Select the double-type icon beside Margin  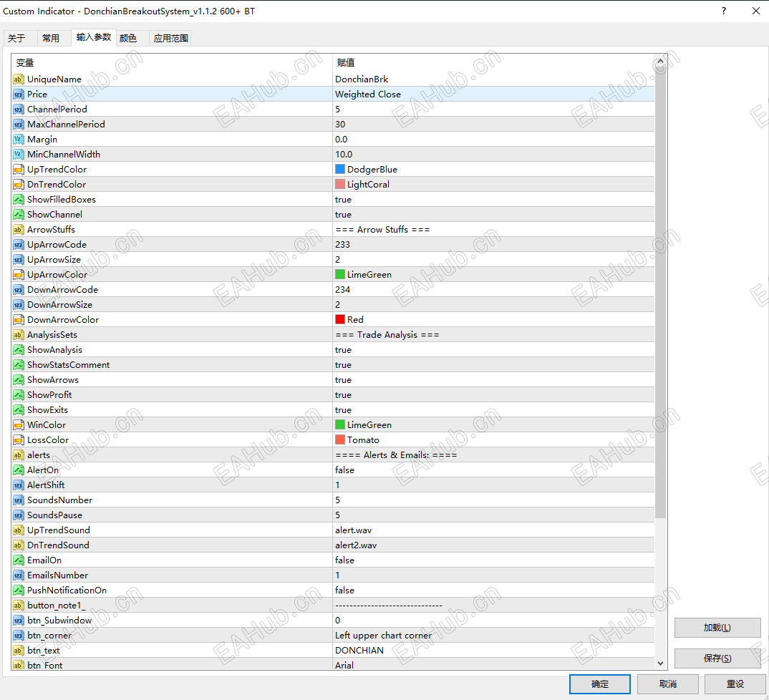click(x=18, y=140)
